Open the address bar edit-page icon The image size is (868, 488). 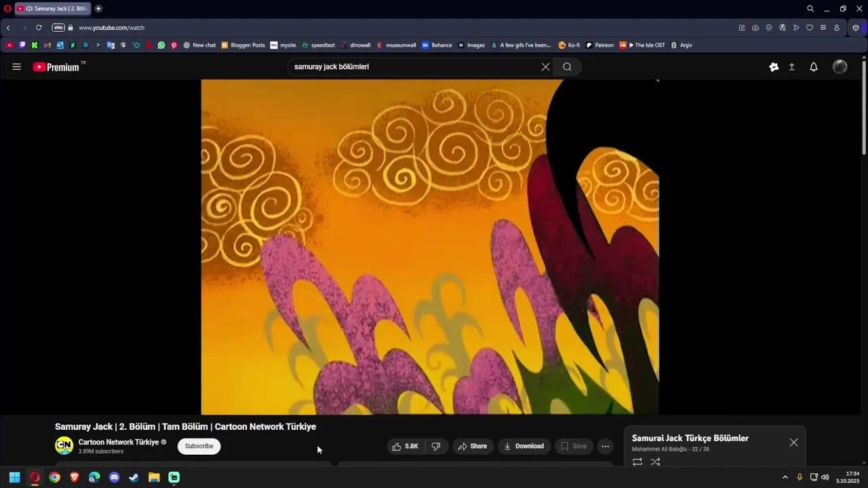(742, 28)
